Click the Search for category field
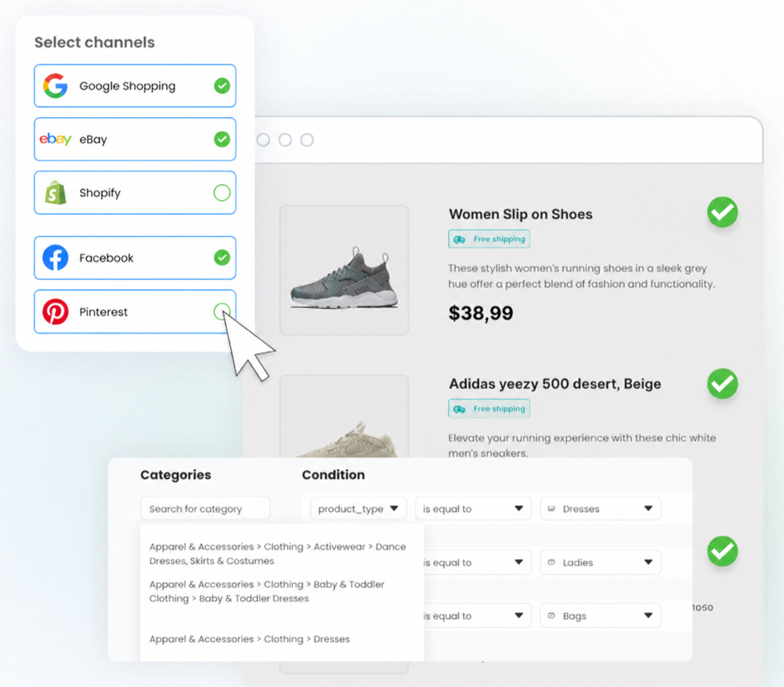Screen dimensions: 784x687 tap(206, 509)
